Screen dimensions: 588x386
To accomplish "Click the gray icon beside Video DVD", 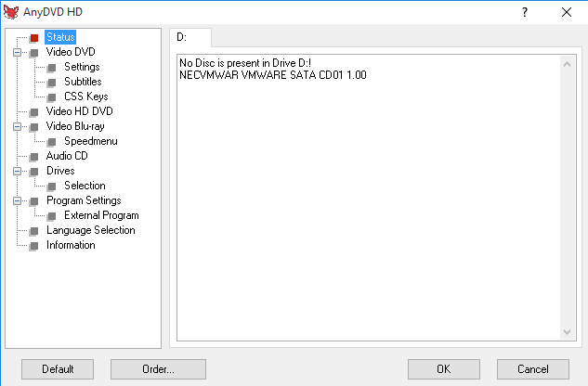I will pos(34,53).
